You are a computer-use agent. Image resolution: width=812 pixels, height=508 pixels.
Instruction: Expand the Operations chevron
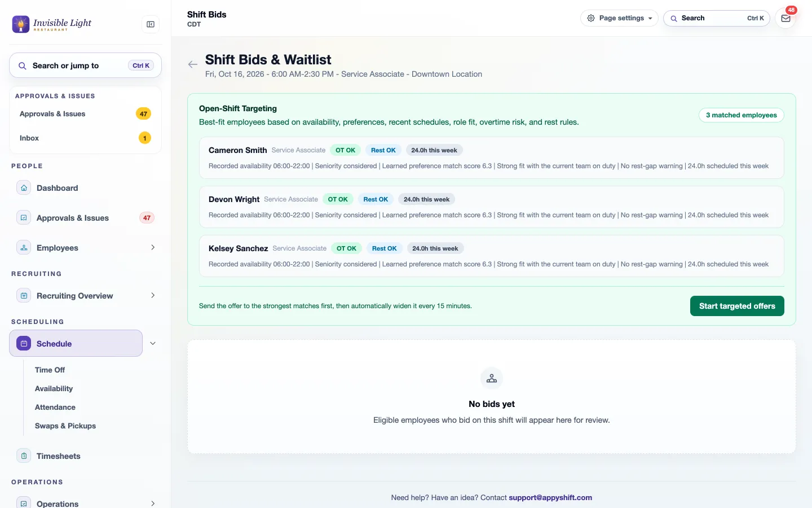[x=153, y=503]
